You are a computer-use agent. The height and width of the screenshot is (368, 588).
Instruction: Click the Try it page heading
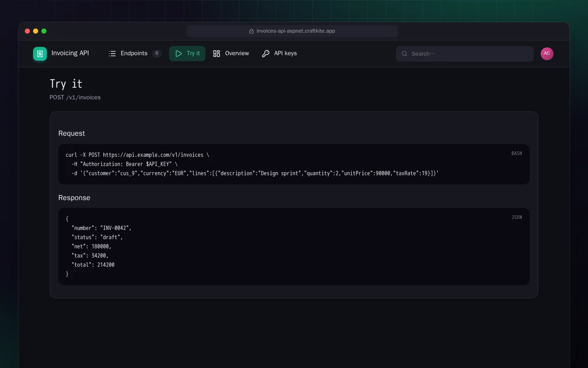[66, 84]
